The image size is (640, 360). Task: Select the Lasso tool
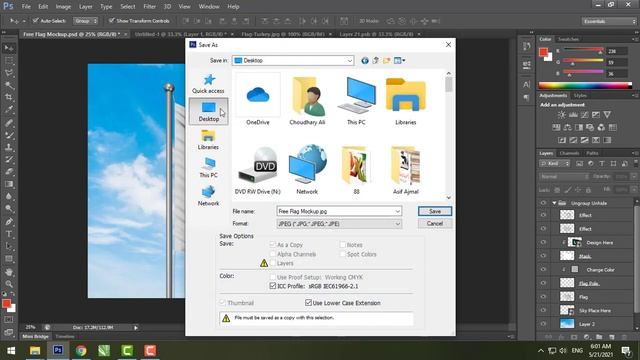[9, 73]
